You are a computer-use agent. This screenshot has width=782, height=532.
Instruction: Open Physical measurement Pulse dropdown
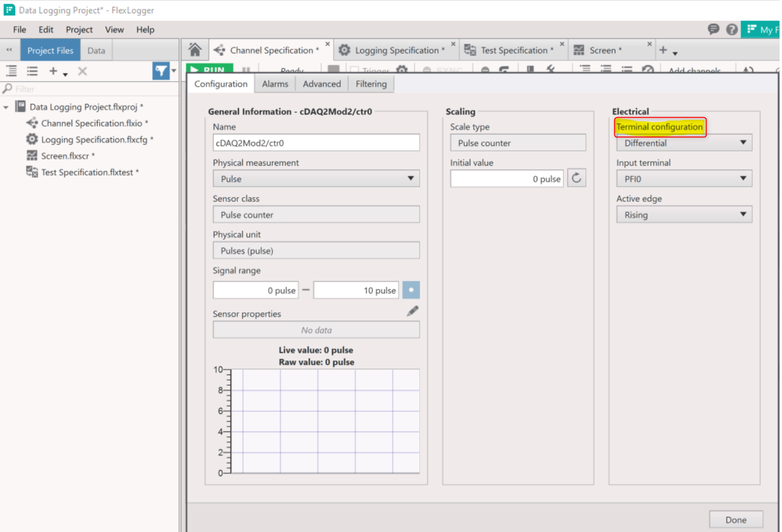316,178
